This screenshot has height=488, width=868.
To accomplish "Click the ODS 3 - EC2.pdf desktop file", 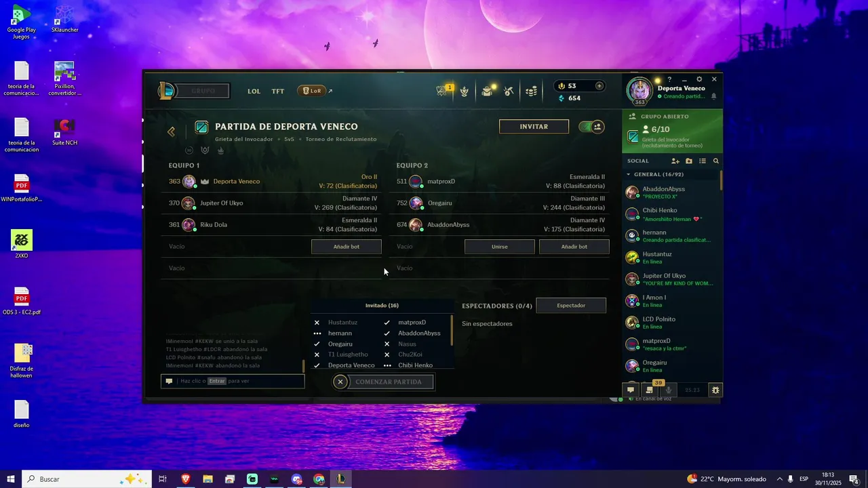I will 22,302.
